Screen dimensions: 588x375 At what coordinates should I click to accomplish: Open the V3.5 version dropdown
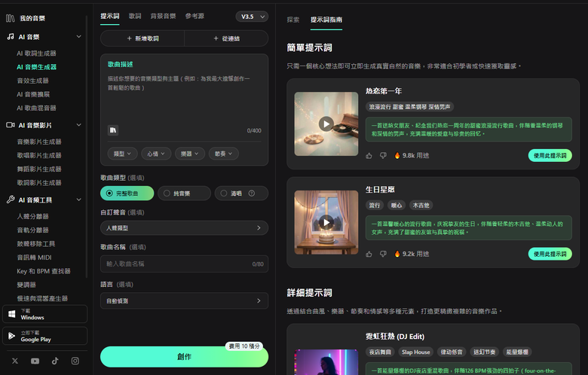tap(252, 17)
